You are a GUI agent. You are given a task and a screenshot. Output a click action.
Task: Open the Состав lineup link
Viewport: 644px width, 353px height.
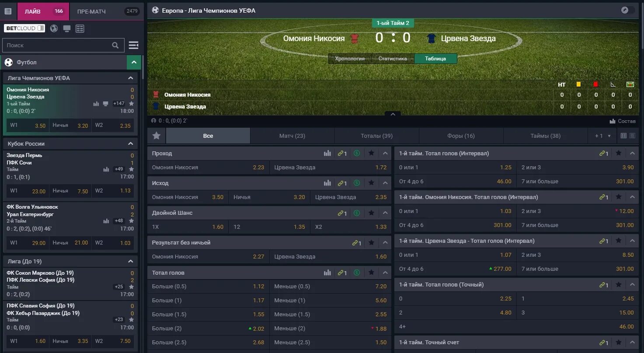point(623,121)
